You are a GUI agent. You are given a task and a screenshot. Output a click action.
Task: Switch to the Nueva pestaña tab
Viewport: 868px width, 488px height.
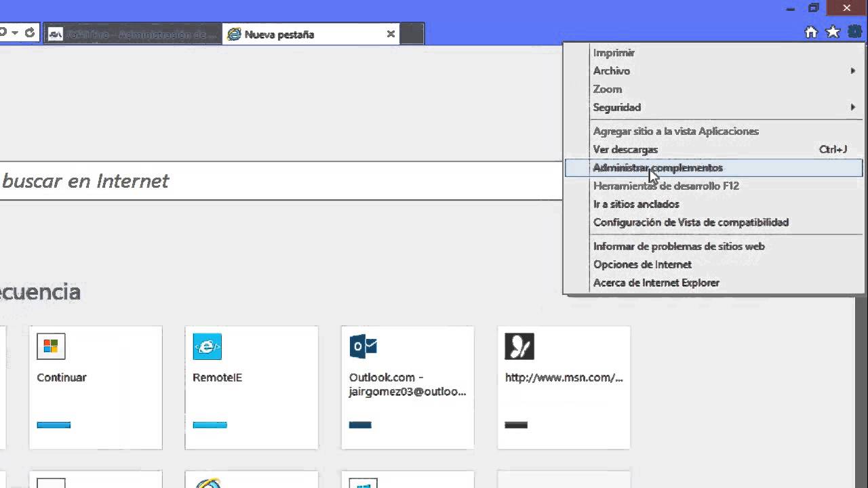pos(311,34)
